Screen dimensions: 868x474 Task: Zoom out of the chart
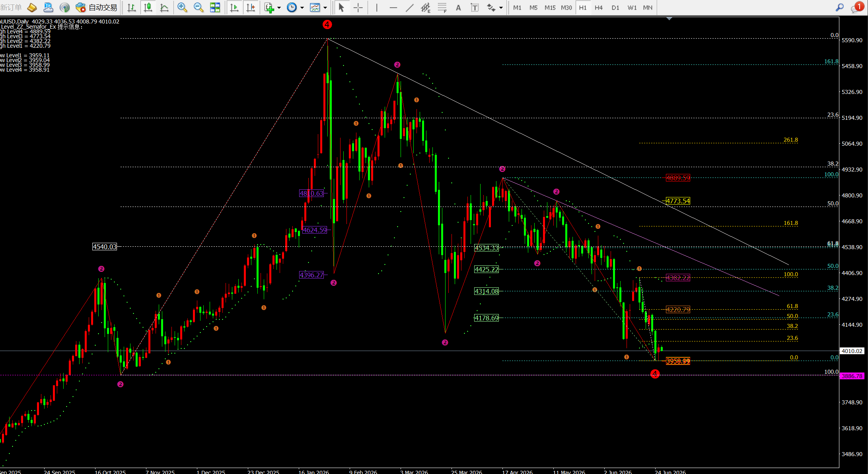199,7
